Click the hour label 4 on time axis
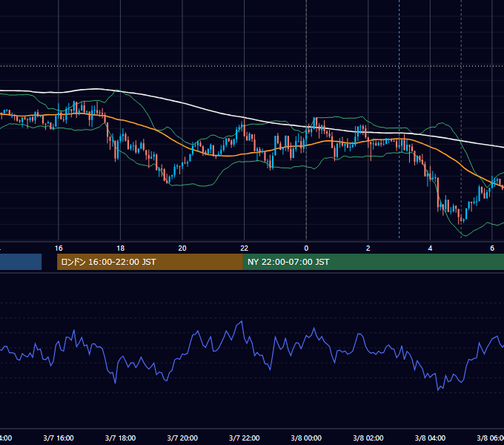The width and height of the screenshot is (504, 445). pyautogui.click(x=430, y=248)
